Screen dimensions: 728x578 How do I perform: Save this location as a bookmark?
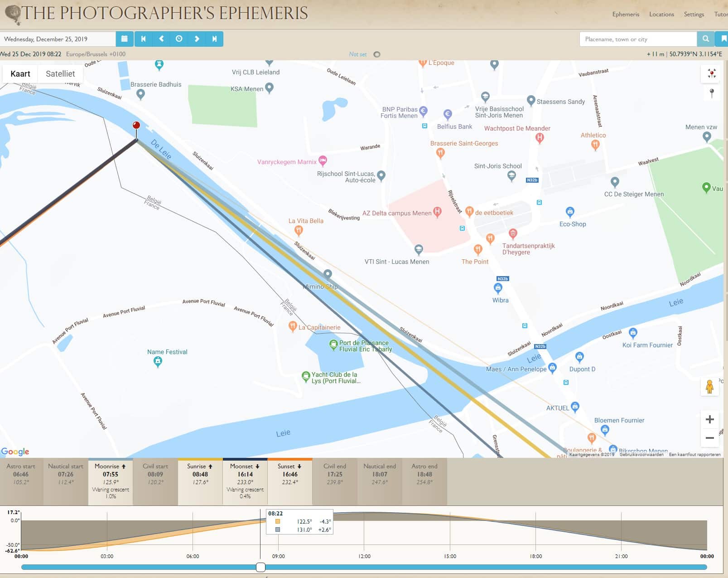(x=723, y=39)
